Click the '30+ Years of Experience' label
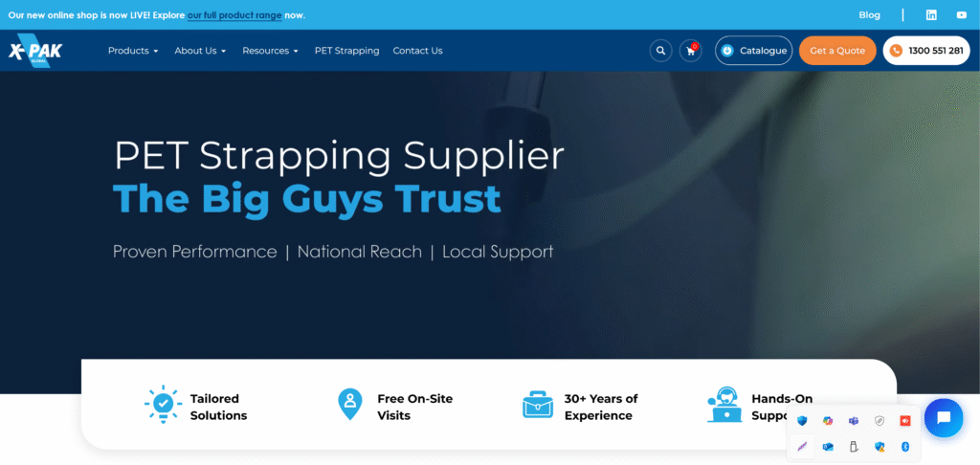 tap(601, 407)
